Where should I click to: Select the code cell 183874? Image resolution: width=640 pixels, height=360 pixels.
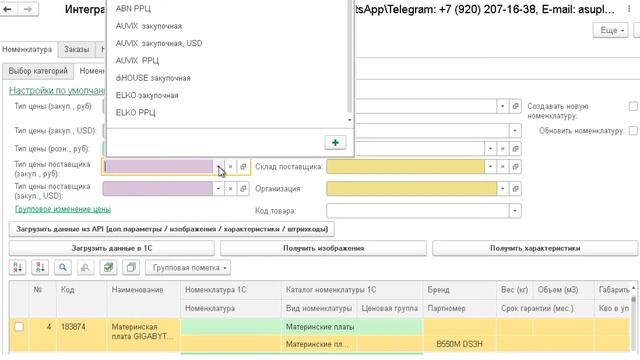pos(82,335)
